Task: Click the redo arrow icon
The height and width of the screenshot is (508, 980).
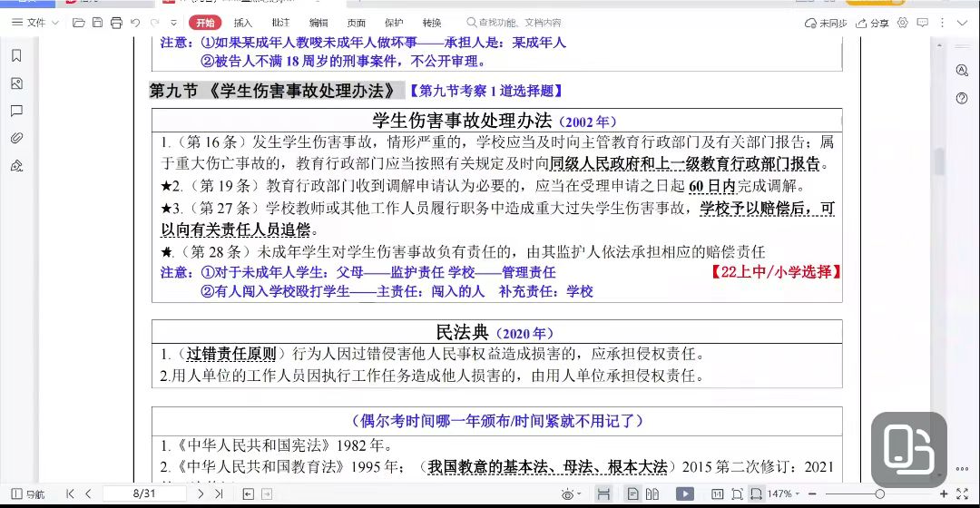Action: (x=154, y=23)
